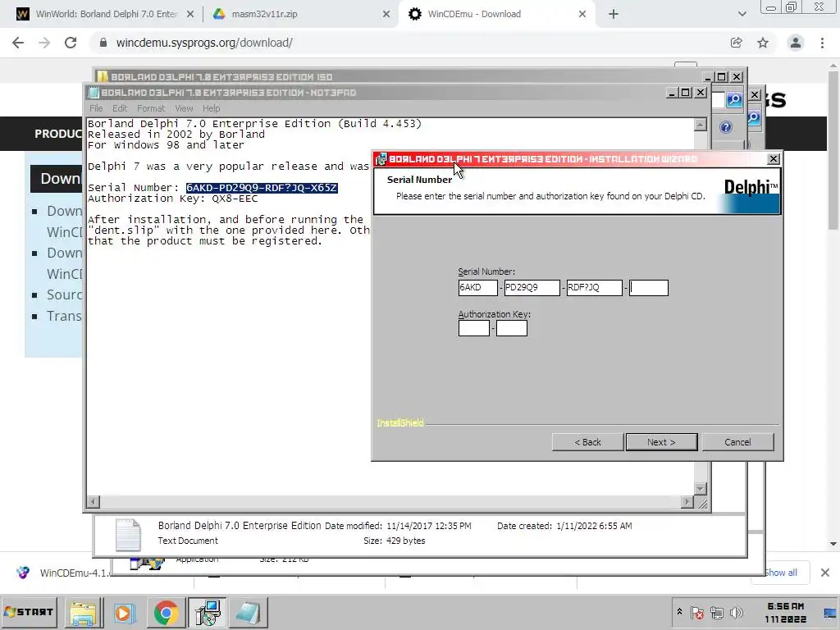Click the third Serial Number field containing RDF?JQ
The width and height of the screenshot is (840, 630).
pos(594,288)
